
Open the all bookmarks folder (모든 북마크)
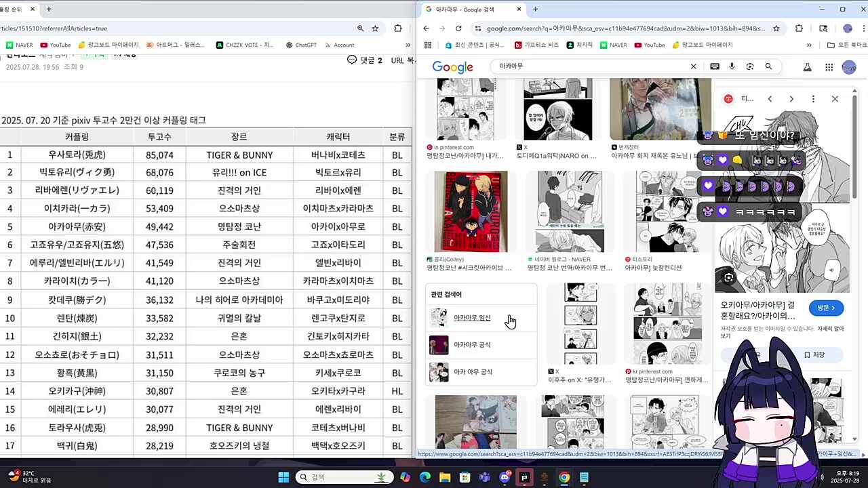point(847,45)
